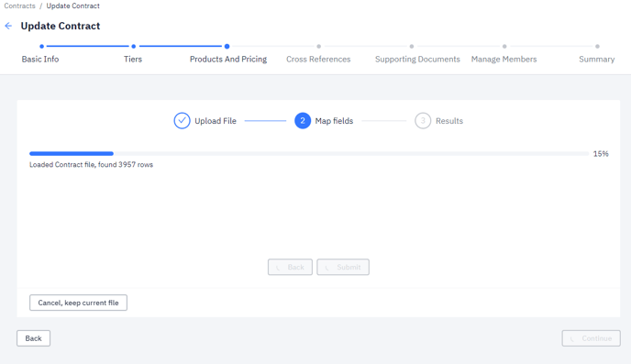The image size is (631, 364).
Task: Open the Supporting Documents step
Action: point(417,59)
